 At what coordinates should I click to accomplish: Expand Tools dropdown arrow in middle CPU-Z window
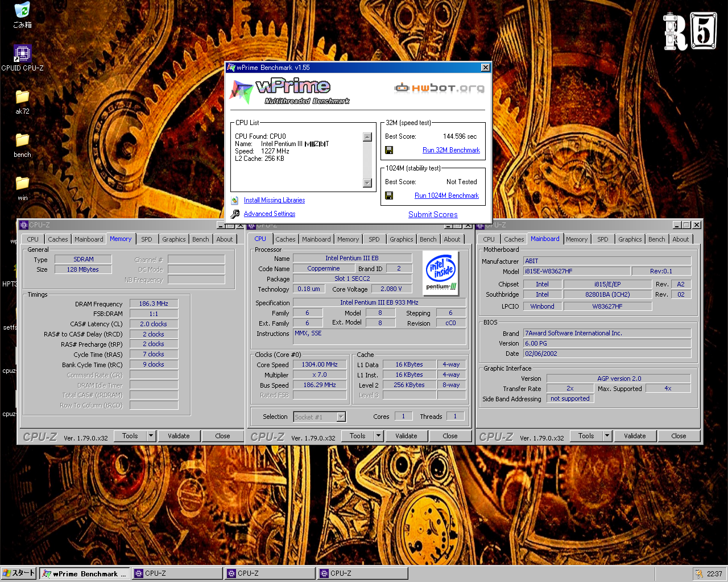379,436
